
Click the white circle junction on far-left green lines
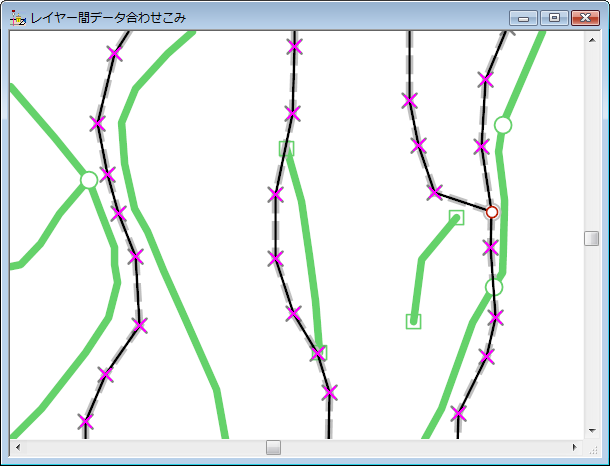coord(89,180)
